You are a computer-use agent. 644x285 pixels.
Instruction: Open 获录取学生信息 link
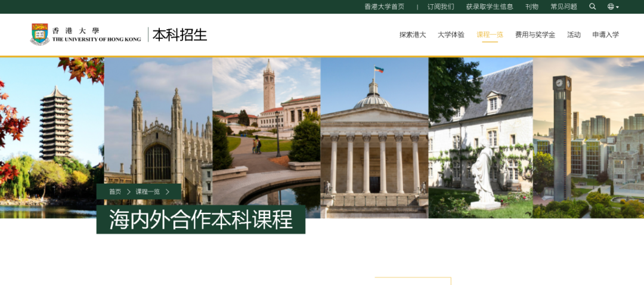(490, 7)
